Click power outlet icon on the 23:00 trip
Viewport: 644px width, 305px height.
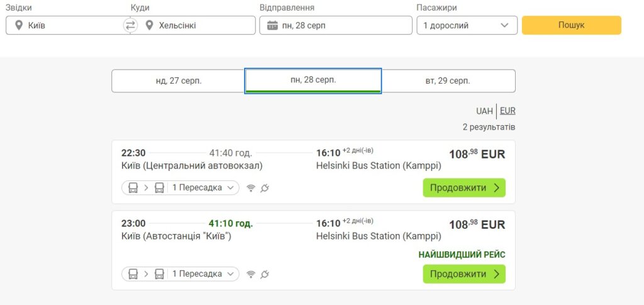coord(265,274)
